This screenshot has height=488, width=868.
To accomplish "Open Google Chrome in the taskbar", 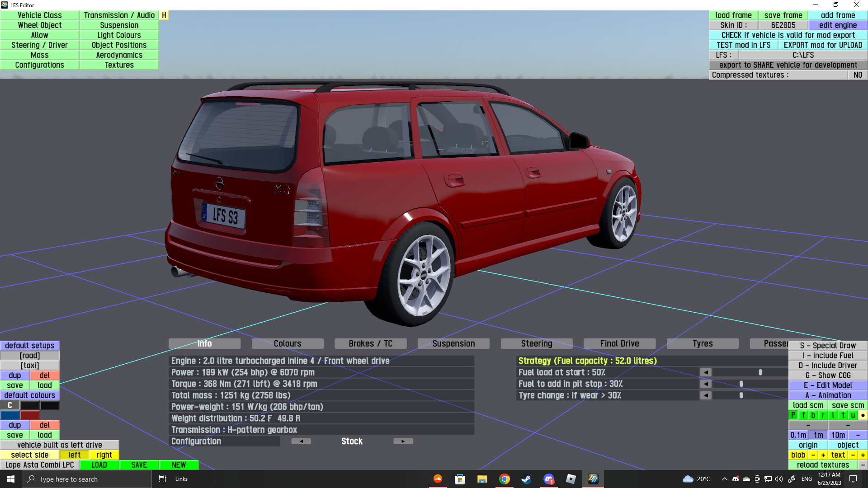I will pos(504,479).
